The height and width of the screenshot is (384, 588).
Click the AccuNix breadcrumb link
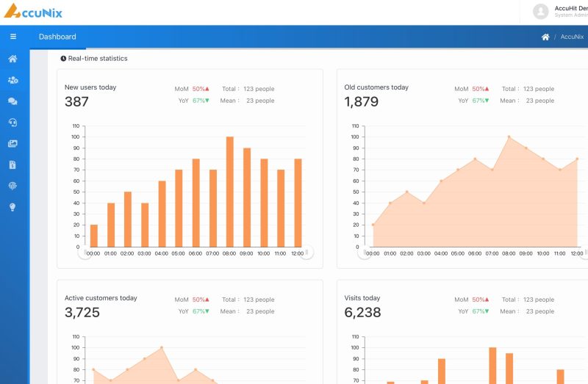[x=572, y=37]
